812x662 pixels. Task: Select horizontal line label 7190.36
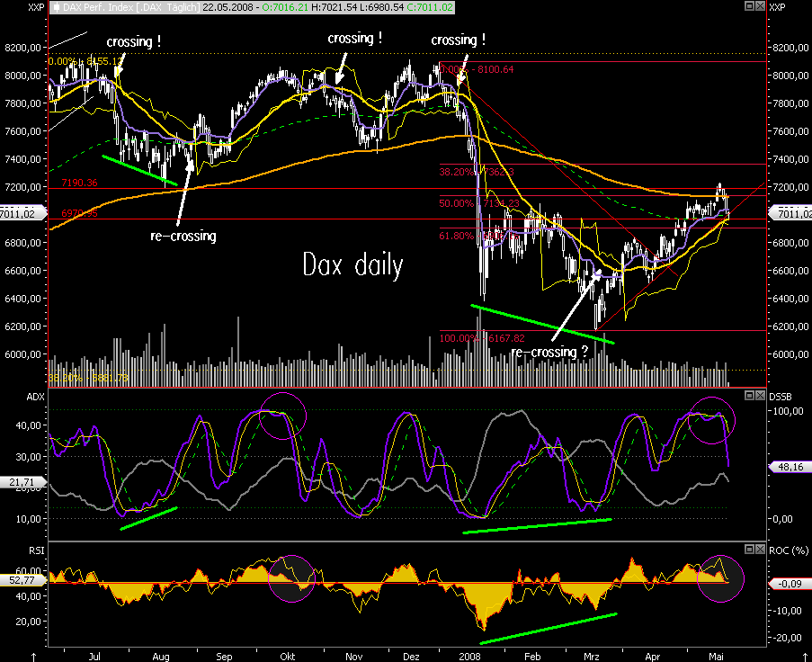pyautogui.click(x=79, y=183)
